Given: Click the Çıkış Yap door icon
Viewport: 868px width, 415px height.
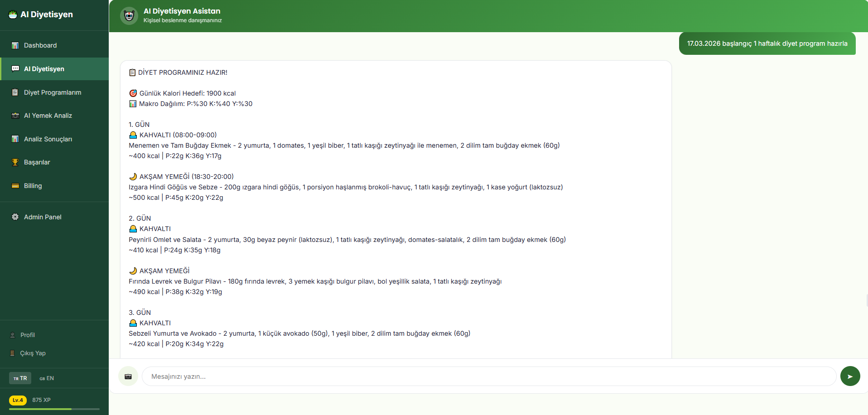Looking at the screenshot, I should click(13, 353).
